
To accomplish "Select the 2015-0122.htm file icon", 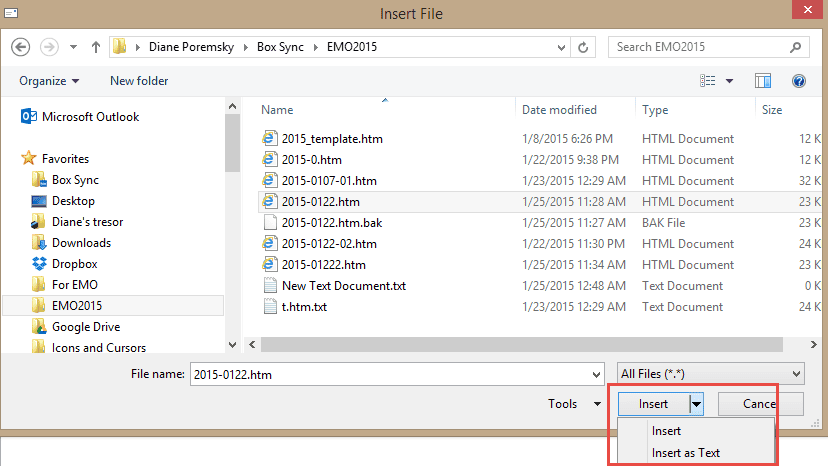I will click(270, 201).
